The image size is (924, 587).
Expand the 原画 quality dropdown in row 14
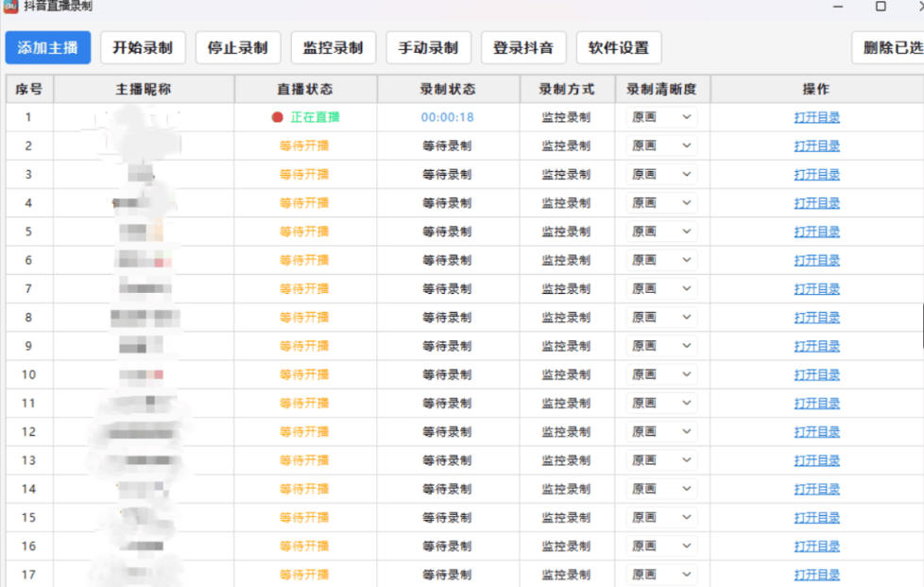661,489
